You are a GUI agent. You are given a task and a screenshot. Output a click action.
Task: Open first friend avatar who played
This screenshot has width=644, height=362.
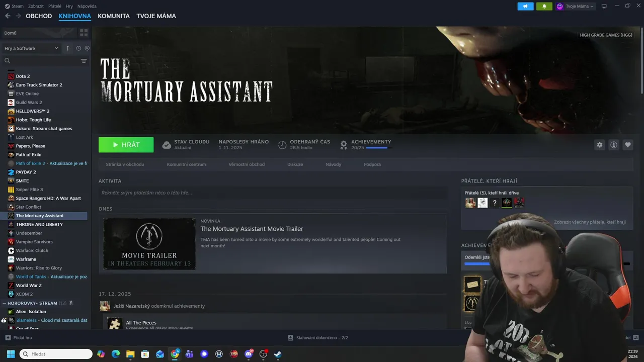point(470,203)
